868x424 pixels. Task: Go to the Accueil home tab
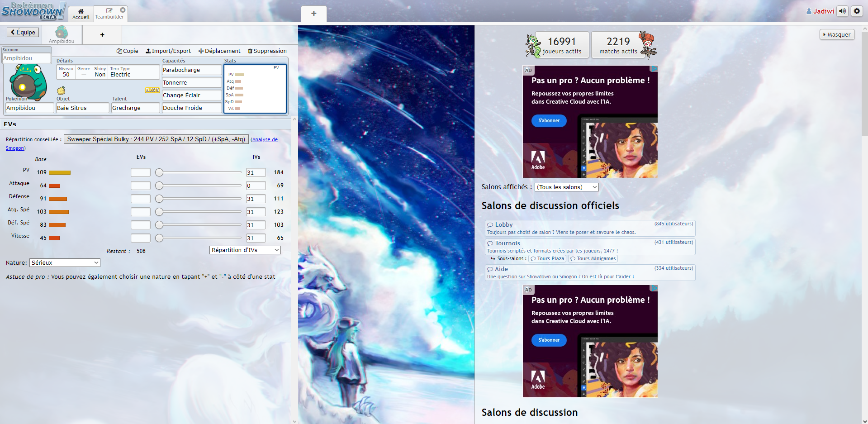tap(81, 14)
